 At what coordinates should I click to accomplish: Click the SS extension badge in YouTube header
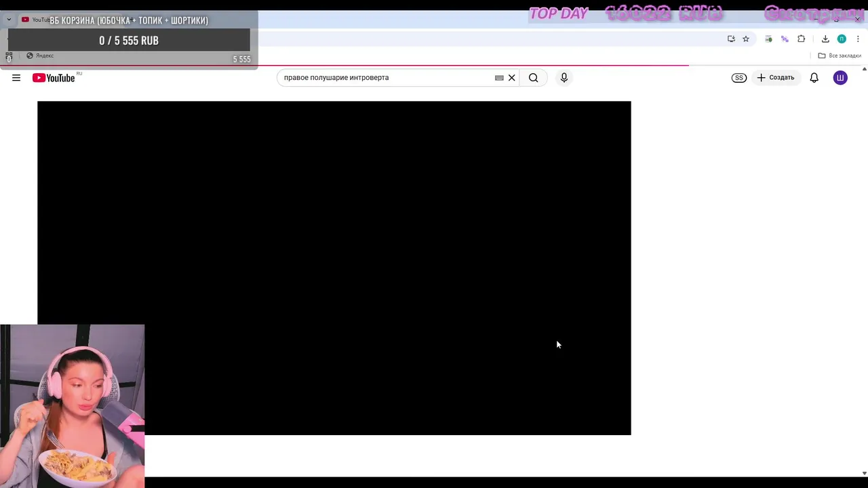739,78
